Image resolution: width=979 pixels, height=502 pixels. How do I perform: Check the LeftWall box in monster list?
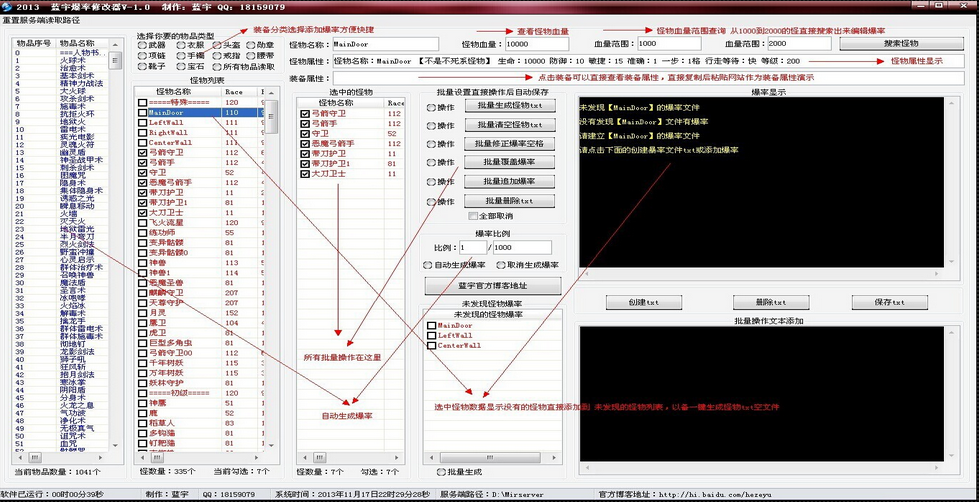click(142, 123)
